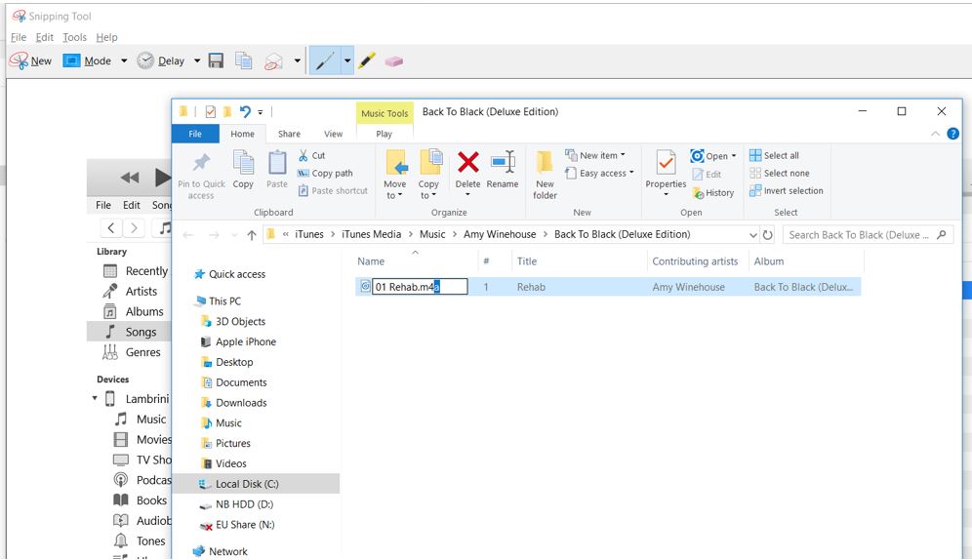Open the Play tab under Music Tools

coord(384,134)
